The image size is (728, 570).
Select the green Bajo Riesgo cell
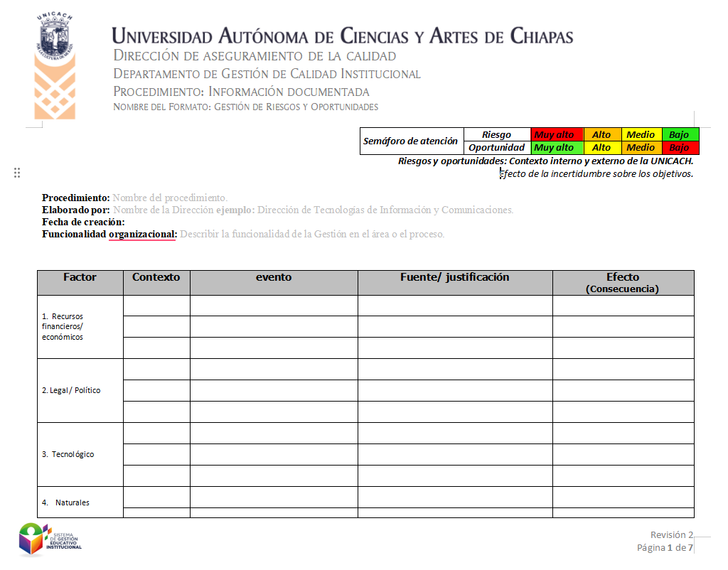tap(680, 135)
